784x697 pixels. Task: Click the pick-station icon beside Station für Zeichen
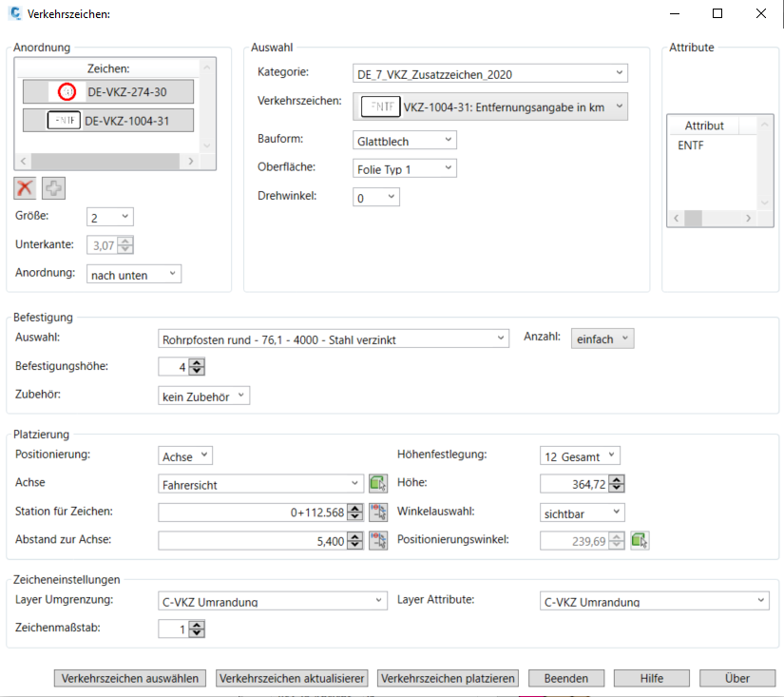tap(379, 513)
